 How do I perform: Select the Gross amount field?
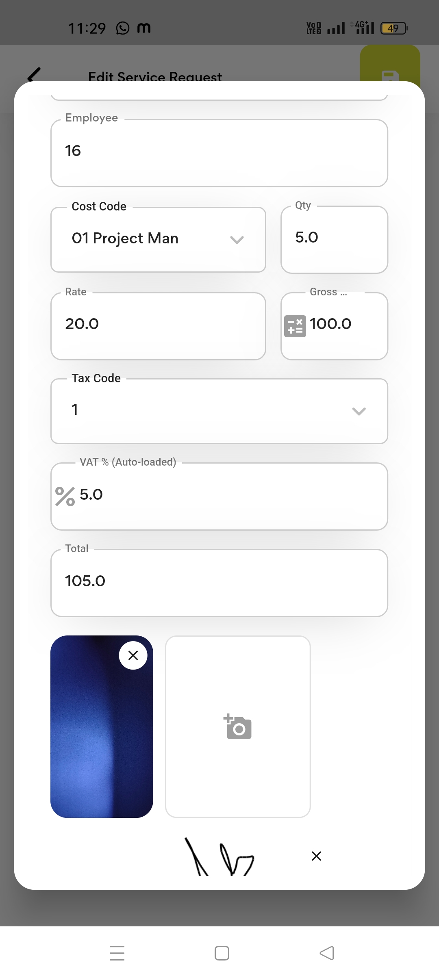click(346, 326)
